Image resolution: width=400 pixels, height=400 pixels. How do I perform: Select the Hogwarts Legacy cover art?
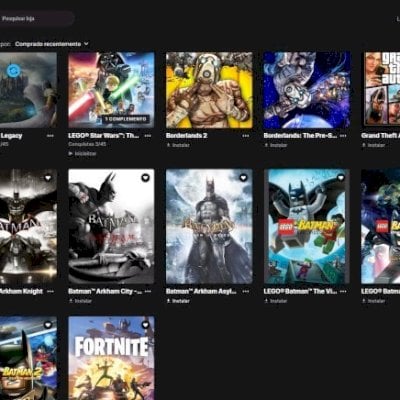(28, 90)
